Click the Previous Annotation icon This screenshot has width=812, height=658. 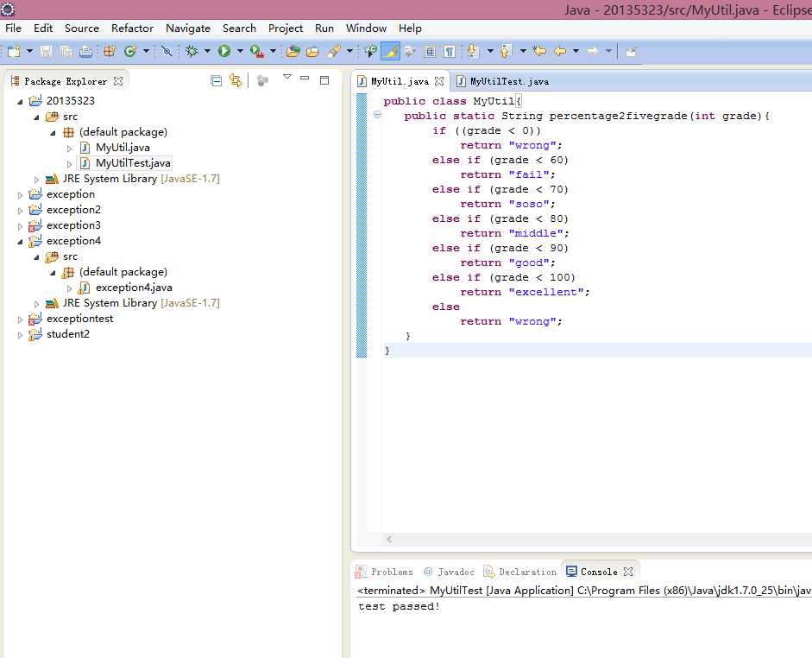coord(506,51)
